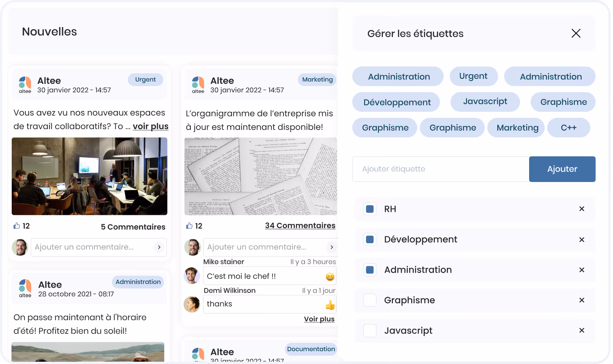This screenshot has width=613, height=364.
Task: Click the Documentation tag on the bottom post
Action: click(311, 349)
